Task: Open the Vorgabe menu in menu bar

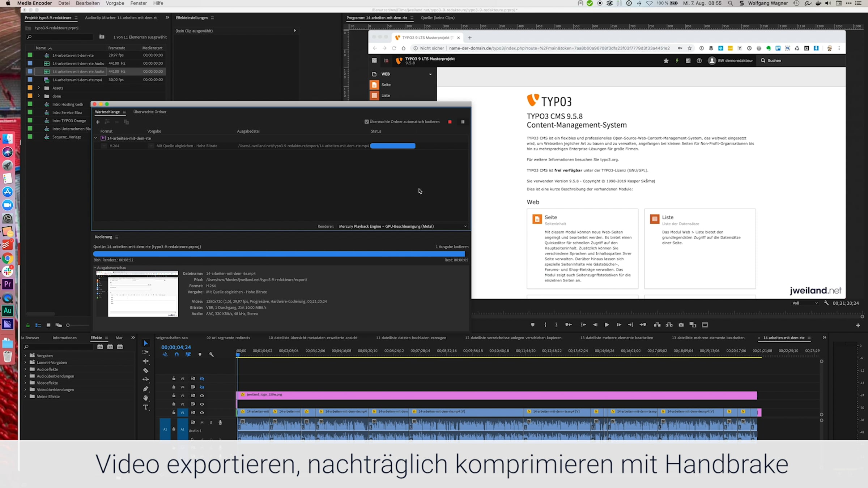Action: click(115, 3)
